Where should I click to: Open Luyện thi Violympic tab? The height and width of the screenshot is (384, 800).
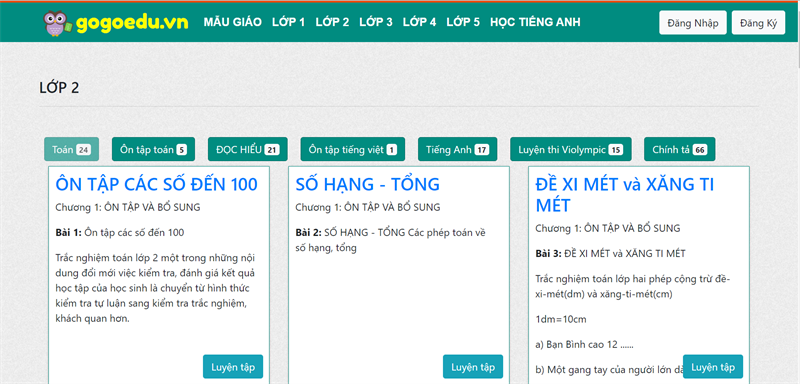[571, 149]
